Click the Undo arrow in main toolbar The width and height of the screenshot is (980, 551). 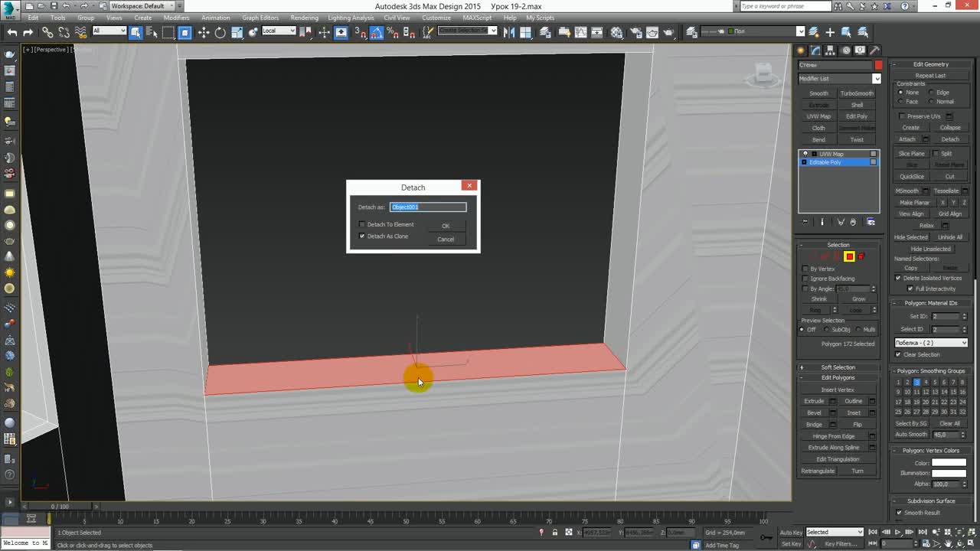12,32
